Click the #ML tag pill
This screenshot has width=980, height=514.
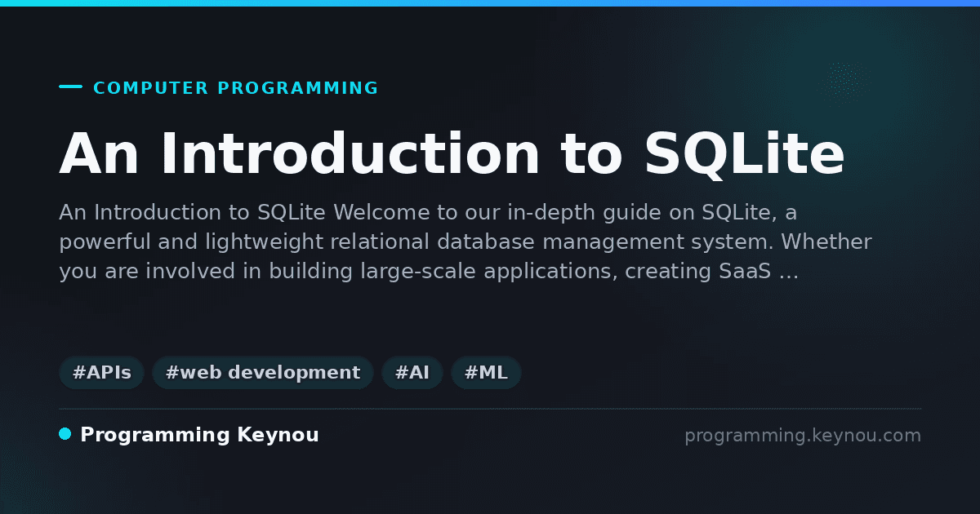(486, 373)
